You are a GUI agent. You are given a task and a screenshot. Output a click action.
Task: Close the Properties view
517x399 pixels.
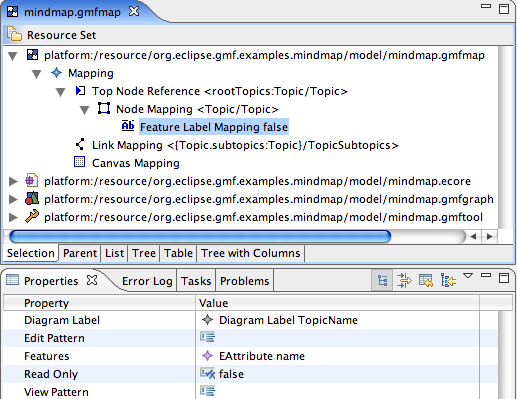(92, 280)
